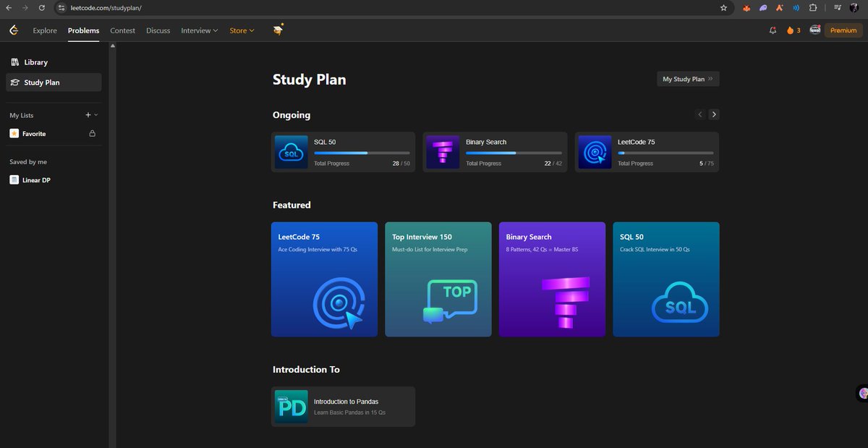Open the blue sound waves extension
This screenshot has height=448, width=868.
pyautogui.click(x=796, y=8)
